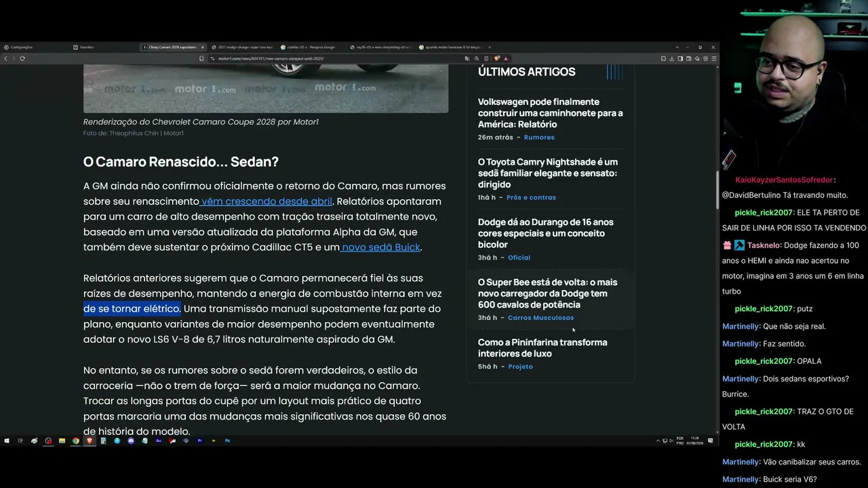The width and height of the screenshot is (868, 488).
Task: Launch Adobe Premiere Pro from the taskbar
Action: click(x=200, y=441)
